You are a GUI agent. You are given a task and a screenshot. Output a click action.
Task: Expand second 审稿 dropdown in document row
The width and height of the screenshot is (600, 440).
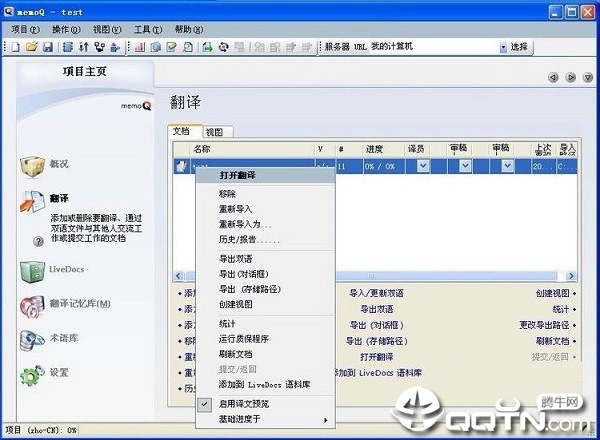(507, 166)
